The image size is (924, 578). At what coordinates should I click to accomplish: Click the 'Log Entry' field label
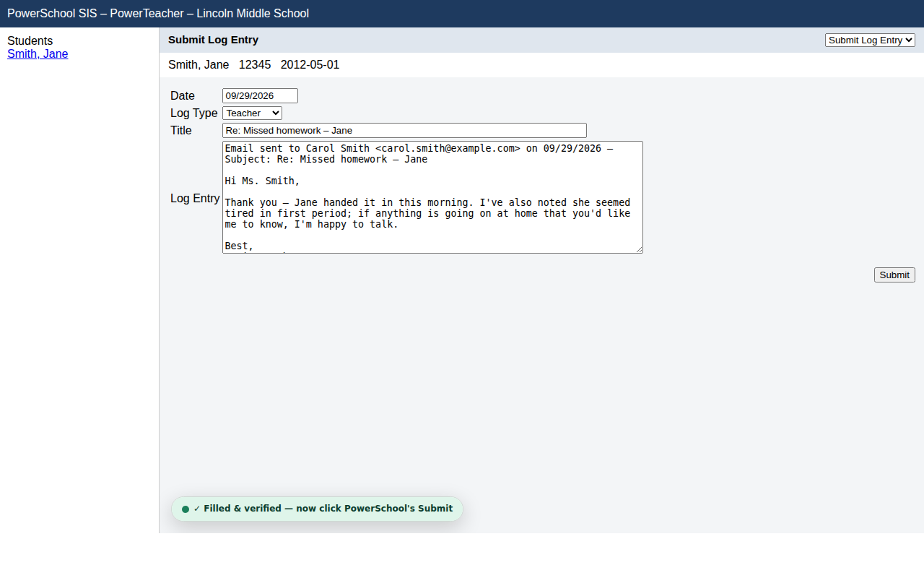(195, 199)
